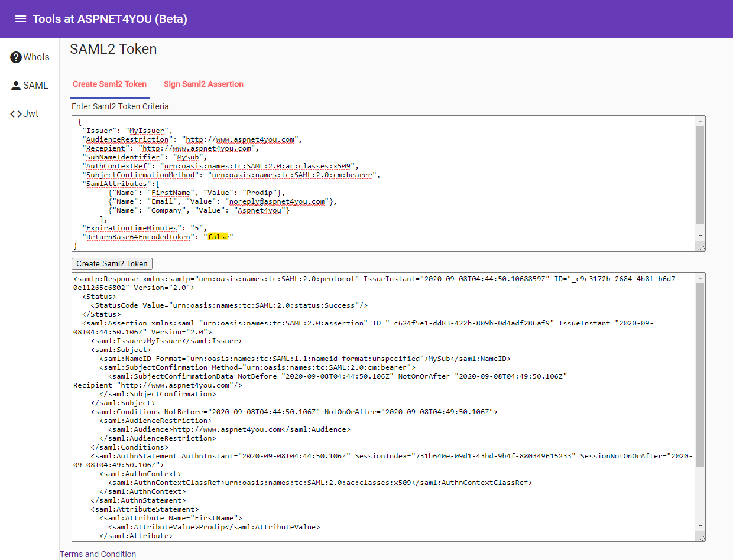This screenshot has height=560, width=733.
Task: Click inside the Saml2 token criteria textarea
Action: tap(388, 183)
